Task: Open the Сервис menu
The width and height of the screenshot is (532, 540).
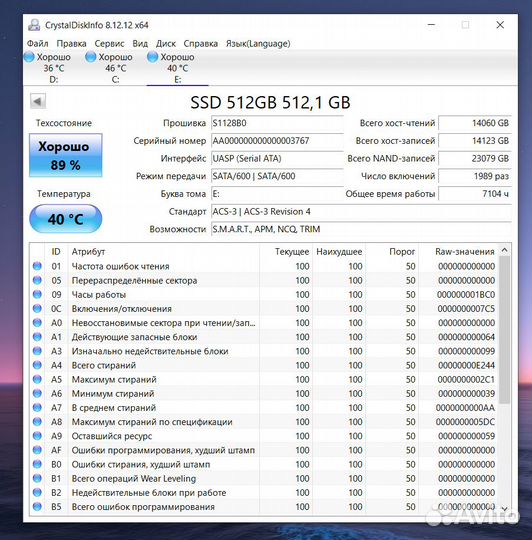Action: point(109,44)
